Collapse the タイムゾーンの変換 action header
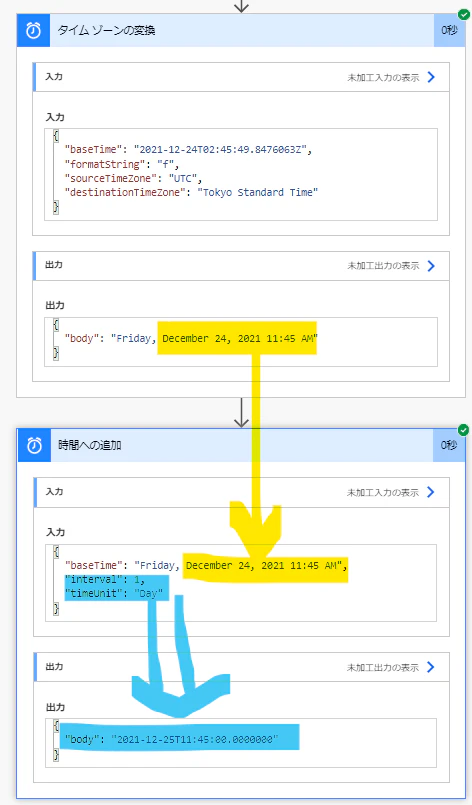Image resolution: width=472 pixels, height=805 pixels. pyautogui.click(x=241, y=30)
